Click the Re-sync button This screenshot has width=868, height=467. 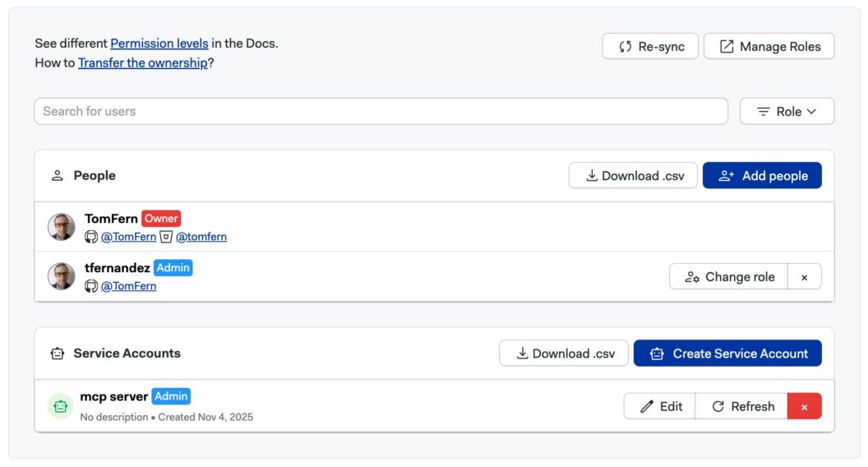650,47
